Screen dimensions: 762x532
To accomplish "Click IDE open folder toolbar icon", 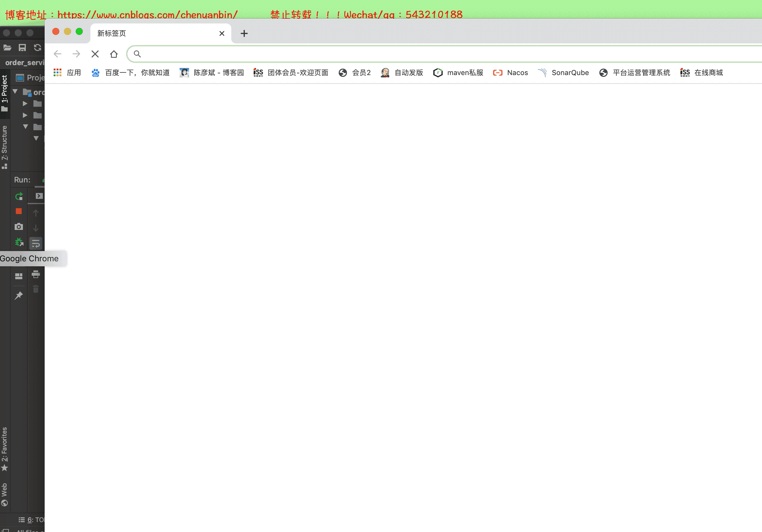I will pyautogui.click(x=7, y=48).
